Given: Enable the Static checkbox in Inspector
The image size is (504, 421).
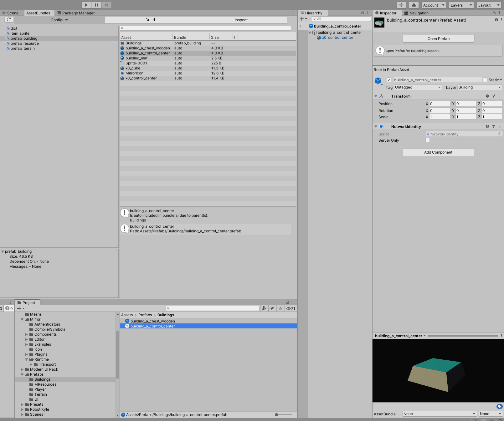Looking at the screenshot, I should [x=485, y=80].
